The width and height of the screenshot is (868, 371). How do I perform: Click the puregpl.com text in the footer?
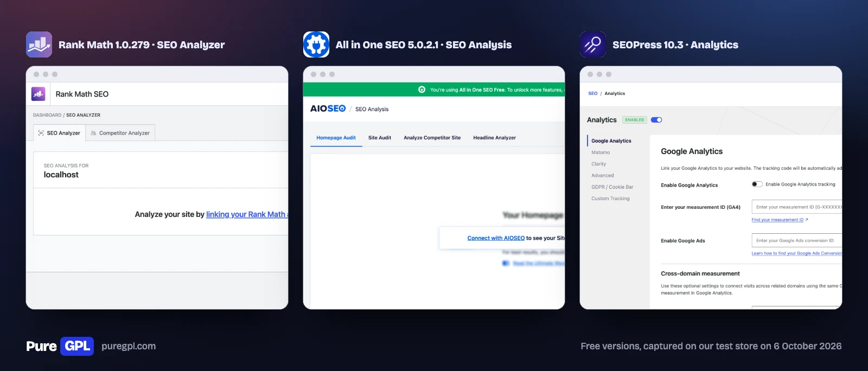[x=129, y=346]
